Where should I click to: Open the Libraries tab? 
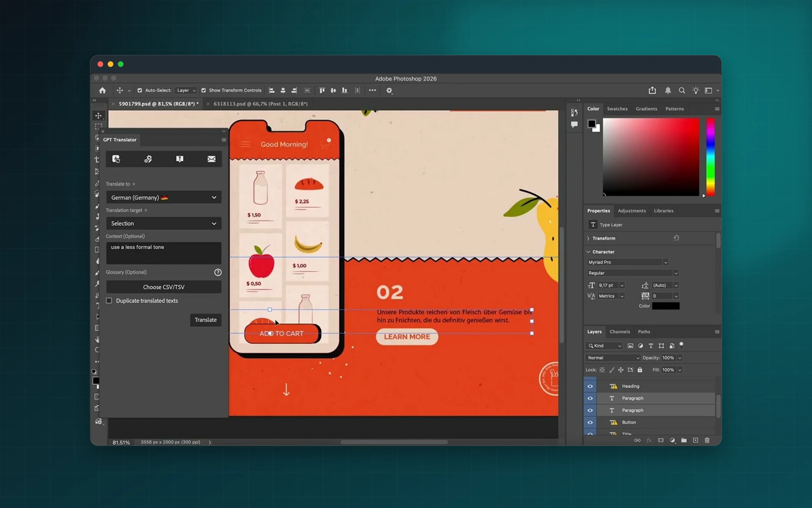(x=663, y=211)
